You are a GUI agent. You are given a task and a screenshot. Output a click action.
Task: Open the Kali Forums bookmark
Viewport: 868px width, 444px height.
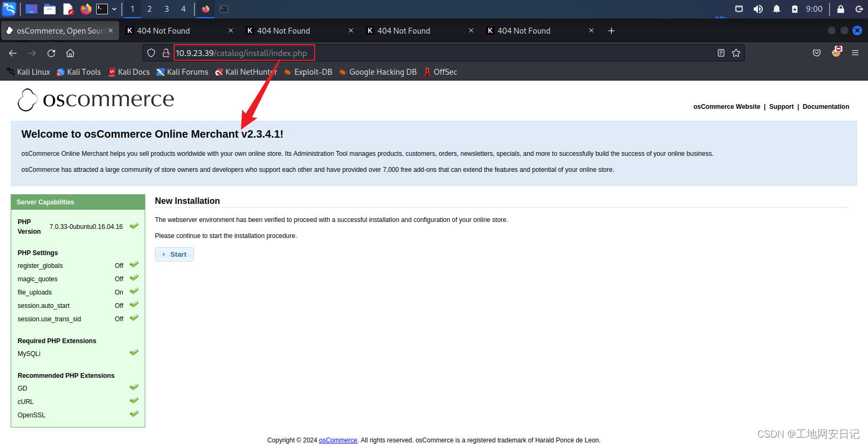click(182, 72)
